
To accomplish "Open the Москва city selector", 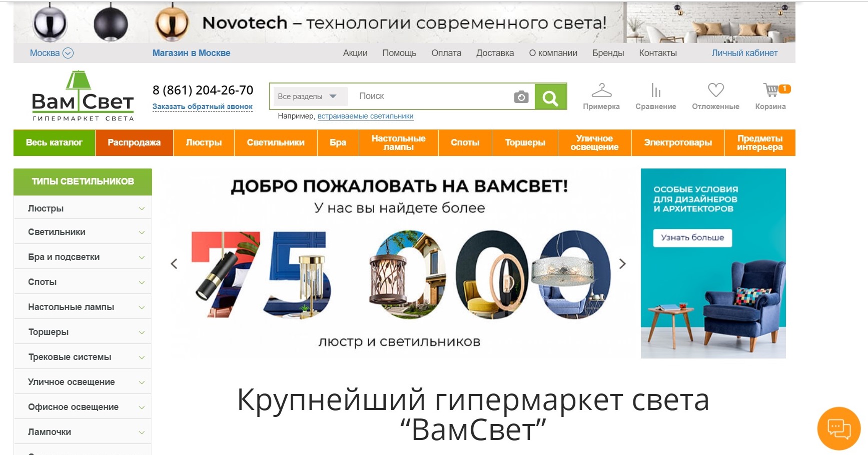I will tap(52, 53).
